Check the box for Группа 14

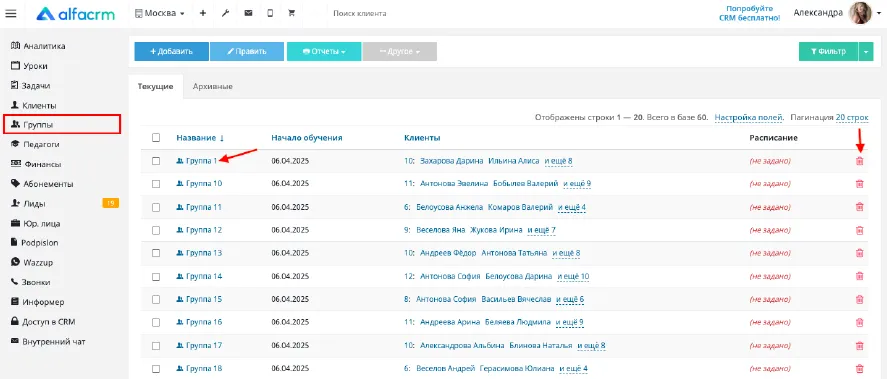pyautogui.click(x=156, y=276)
